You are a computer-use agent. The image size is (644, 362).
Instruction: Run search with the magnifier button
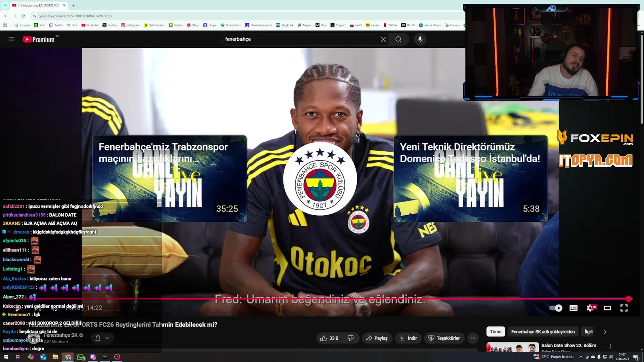[398, 39]
